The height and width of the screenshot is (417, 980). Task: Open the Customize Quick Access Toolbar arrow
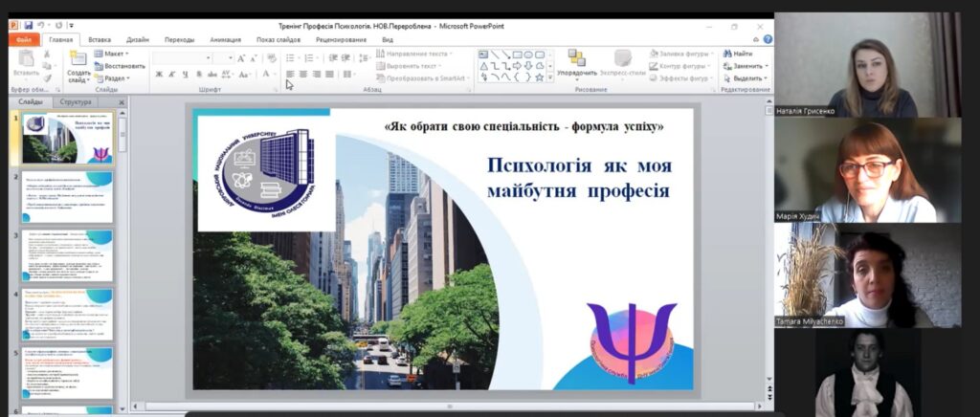click(x=72, y=26)
